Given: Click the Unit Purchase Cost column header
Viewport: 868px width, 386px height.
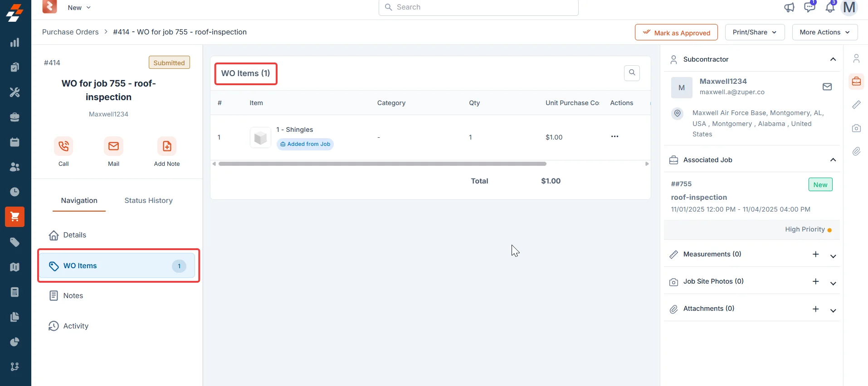Looking at the screenshot, I should click(x=572, y=103).
